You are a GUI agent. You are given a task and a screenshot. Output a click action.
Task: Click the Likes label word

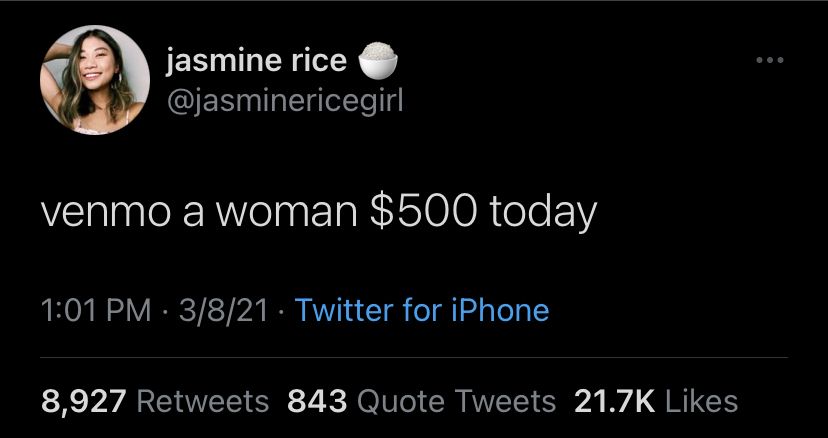701,402
